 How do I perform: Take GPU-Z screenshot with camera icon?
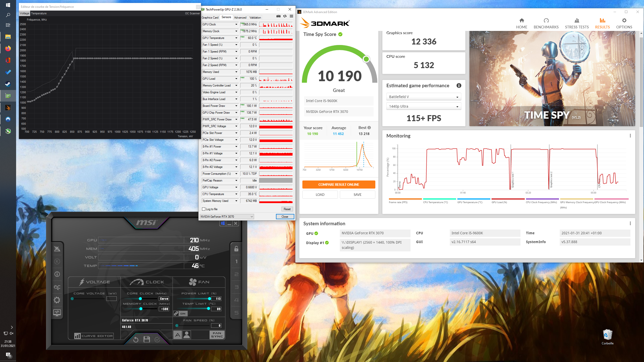(x=278, y=16)
